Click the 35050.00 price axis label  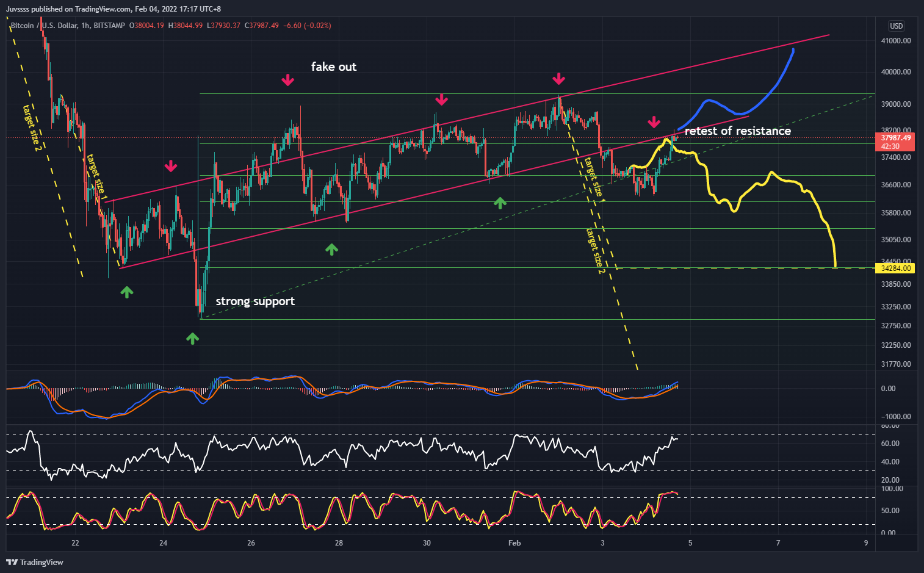(896, 240)
